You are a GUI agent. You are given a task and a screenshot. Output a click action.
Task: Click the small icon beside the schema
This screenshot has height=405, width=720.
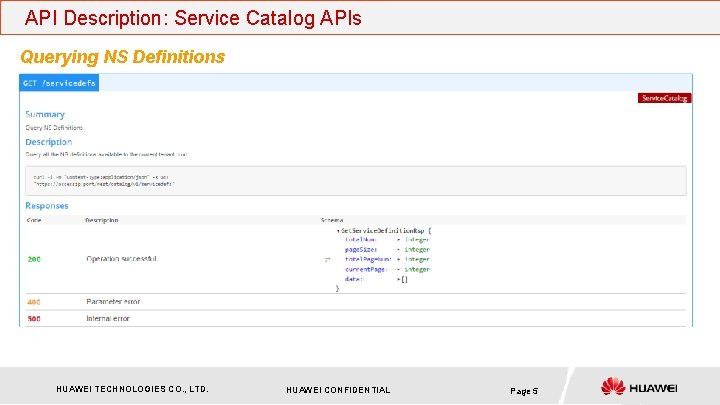pyautogui.click(x=328, y=259)
